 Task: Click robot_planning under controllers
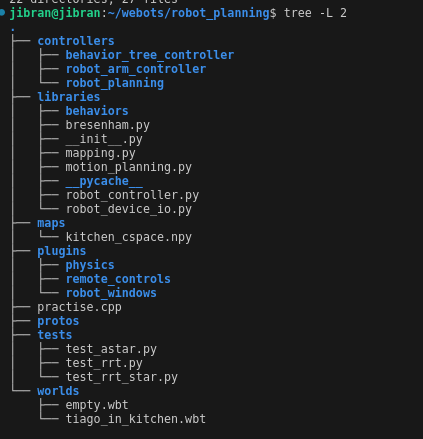(115, 83)
